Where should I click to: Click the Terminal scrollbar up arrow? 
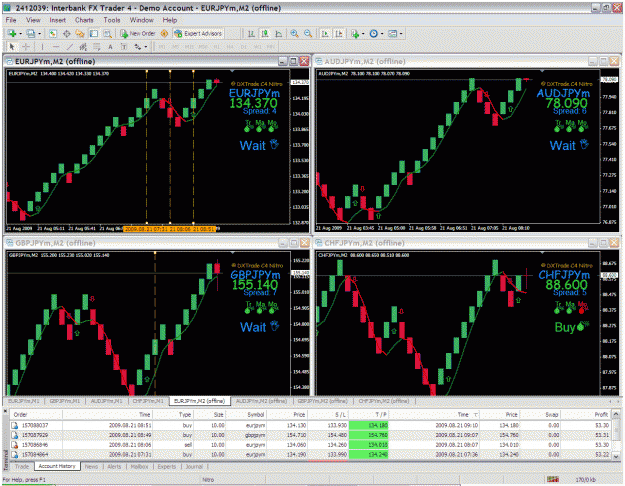616,415
